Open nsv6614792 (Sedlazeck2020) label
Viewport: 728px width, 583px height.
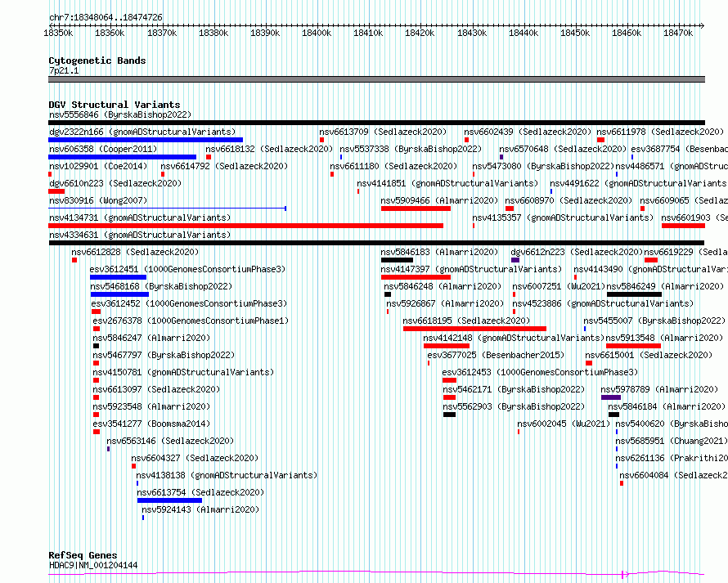point(224,166)
